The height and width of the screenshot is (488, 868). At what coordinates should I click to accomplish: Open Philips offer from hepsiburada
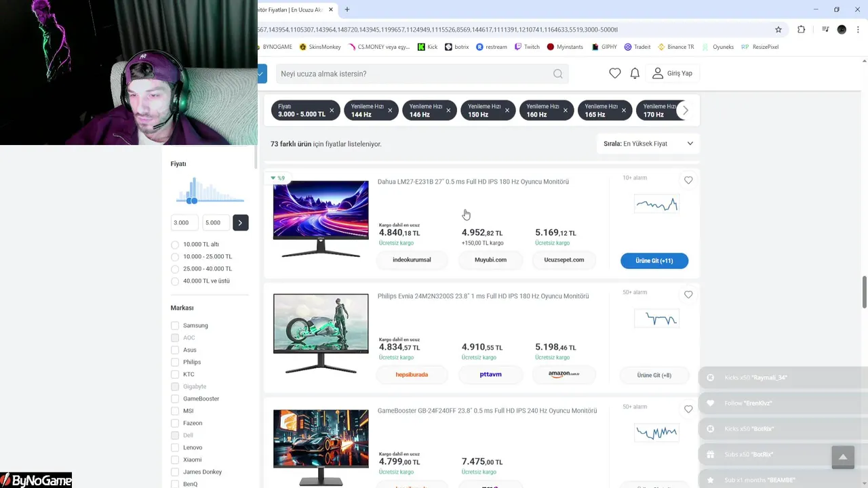pyautogui.click(x=412, y=374)
